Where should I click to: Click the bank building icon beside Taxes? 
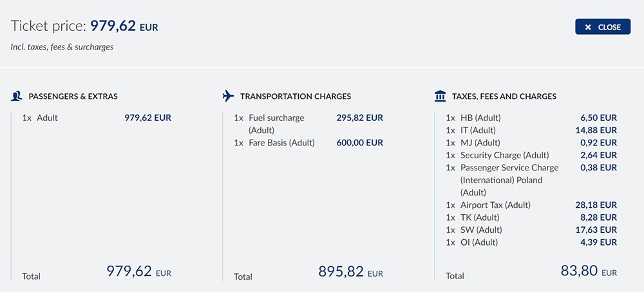tap(440, 96)
